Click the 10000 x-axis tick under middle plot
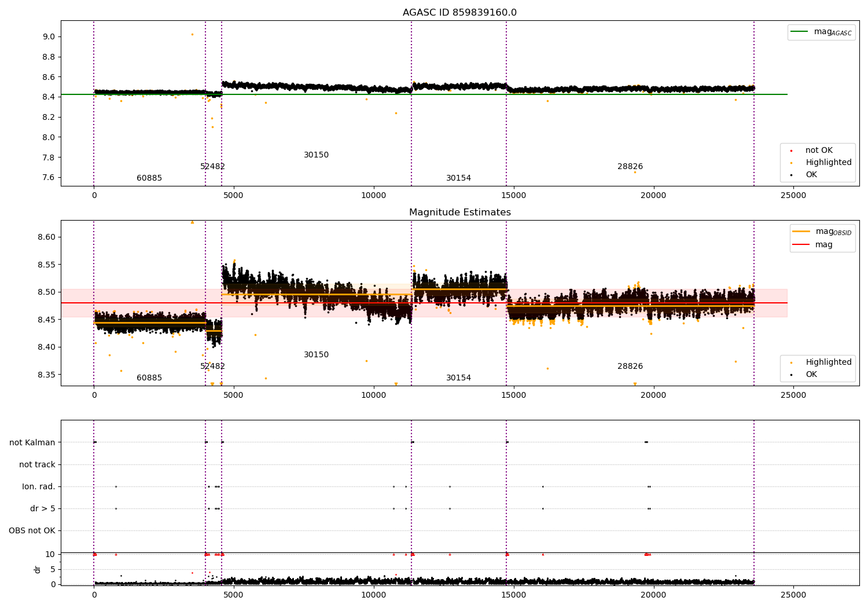Image resolution: width=868 pixels, height=608 pixels. [x=374, y=395]
